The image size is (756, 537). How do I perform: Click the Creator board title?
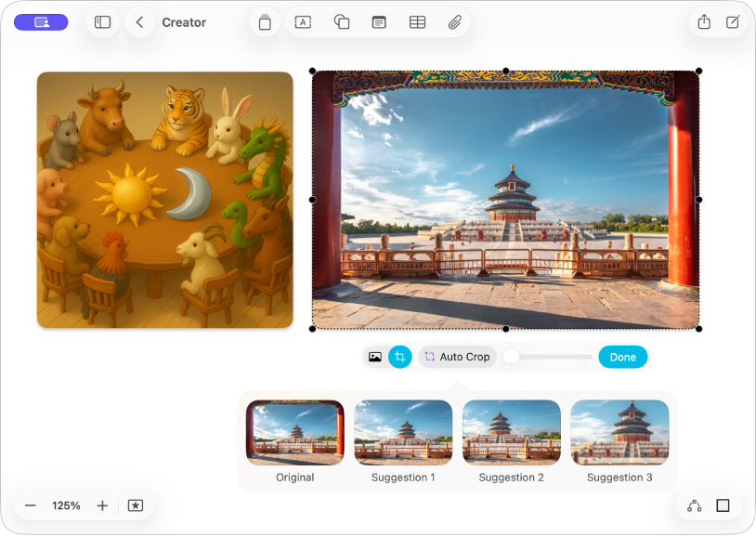183,22
